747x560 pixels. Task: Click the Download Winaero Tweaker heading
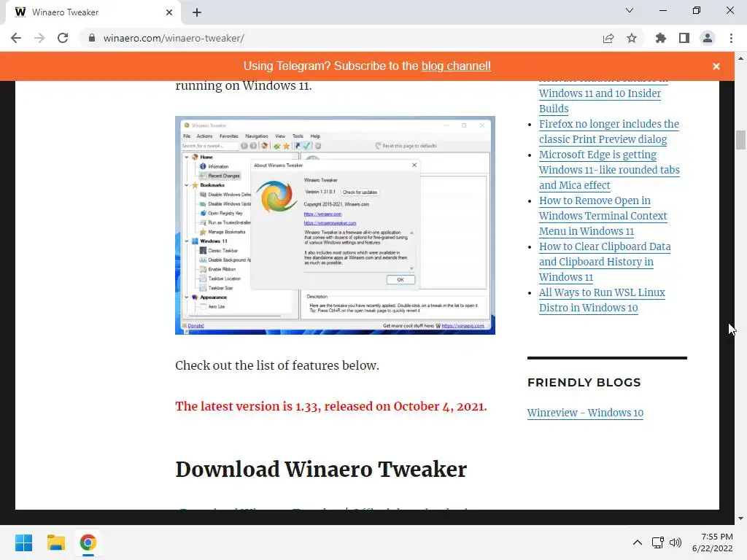[321, 469]
